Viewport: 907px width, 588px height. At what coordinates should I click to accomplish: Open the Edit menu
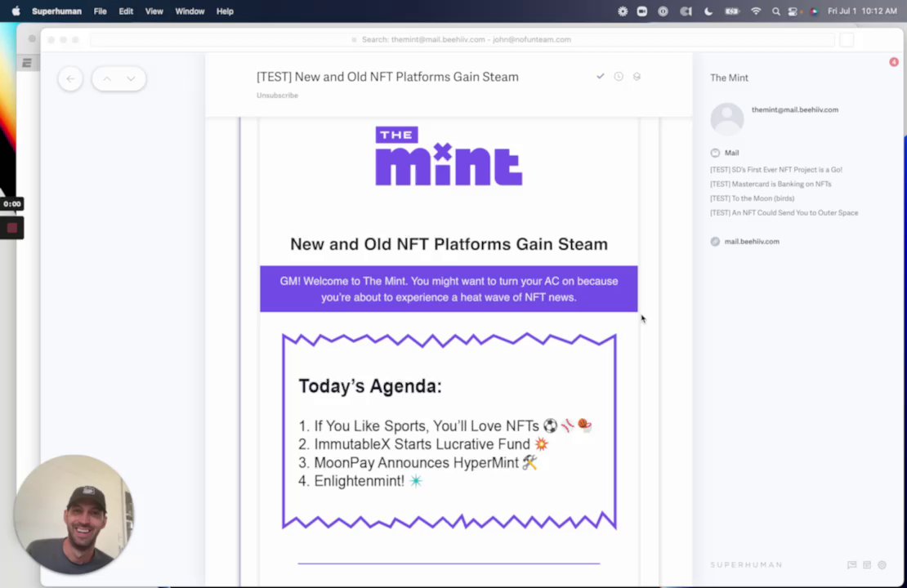point(126,11)
